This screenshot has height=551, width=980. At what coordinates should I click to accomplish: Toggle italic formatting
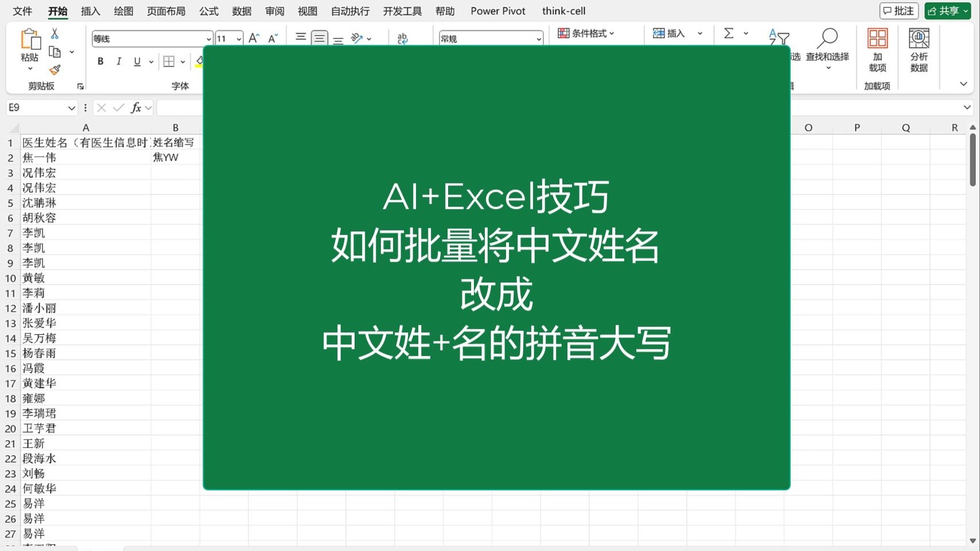coord(119,61)
